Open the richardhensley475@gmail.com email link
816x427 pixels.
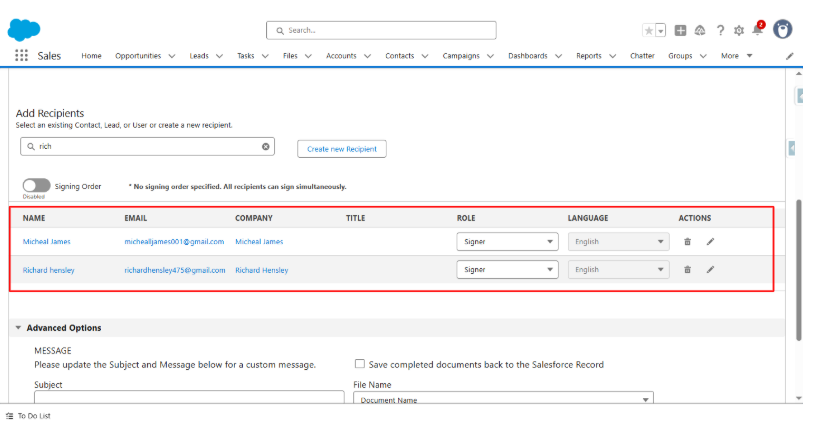point(175,270)
